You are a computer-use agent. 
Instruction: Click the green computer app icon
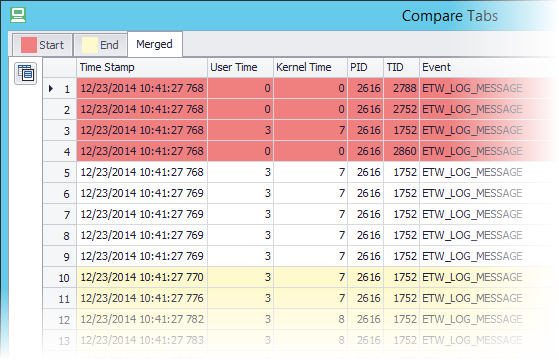18,15
